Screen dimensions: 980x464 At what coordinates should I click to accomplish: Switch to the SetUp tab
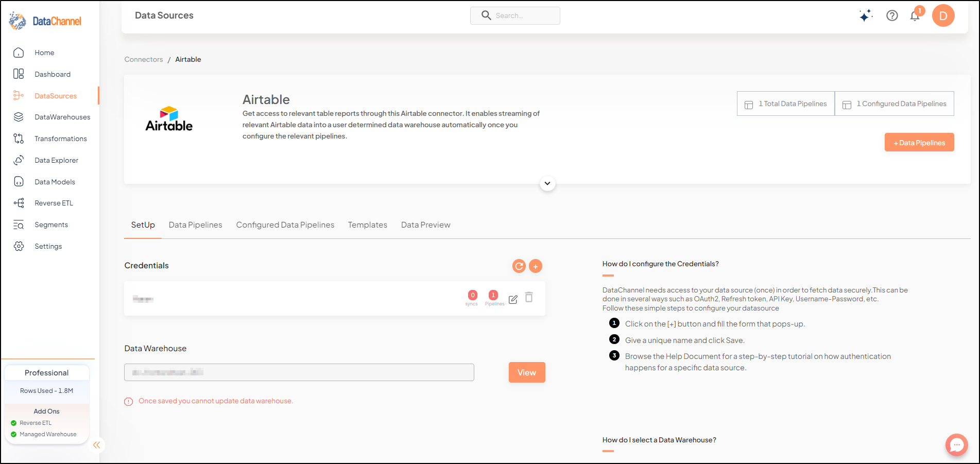point(143,225)
